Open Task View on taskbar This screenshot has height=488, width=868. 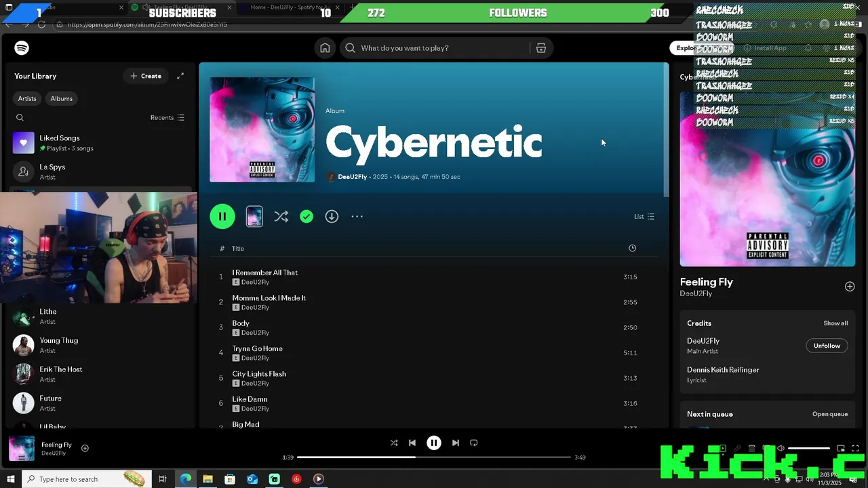click(163, 479)
